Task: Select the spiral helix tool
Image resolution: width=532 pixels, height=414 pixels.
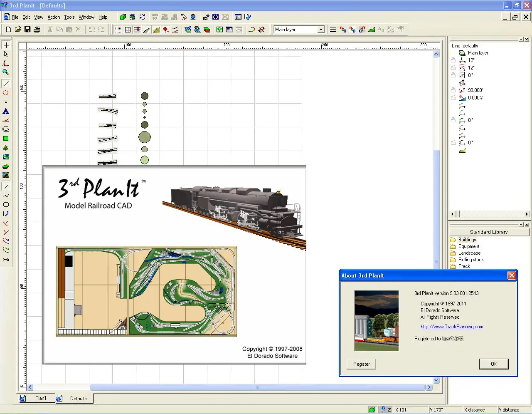Action: click(x=6, y=129)
